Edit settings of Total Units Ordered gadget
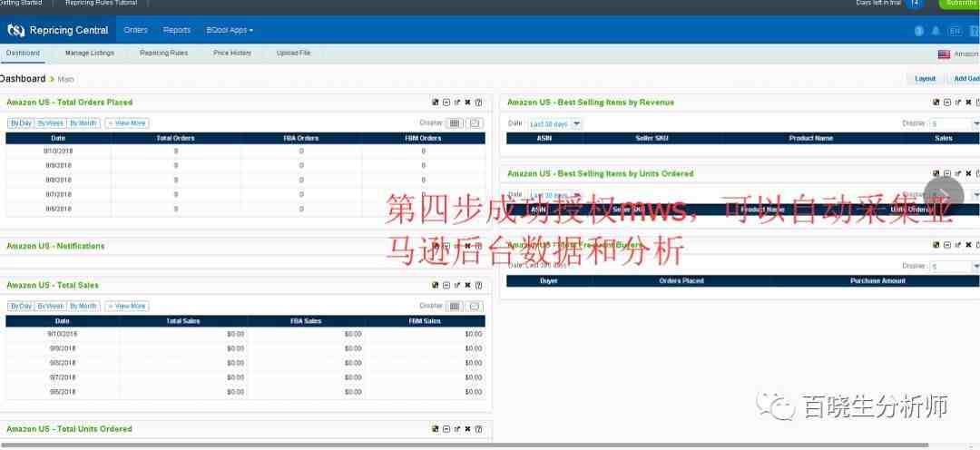 [436, 429]
